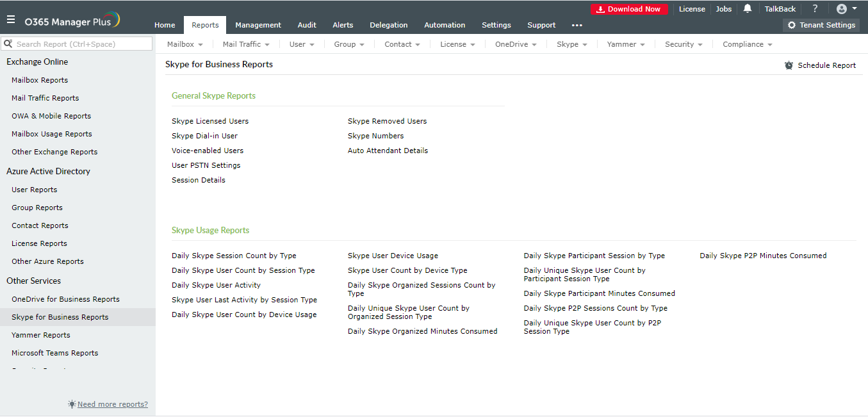
Task: Click the Download Now button
Action: (629, 9)
